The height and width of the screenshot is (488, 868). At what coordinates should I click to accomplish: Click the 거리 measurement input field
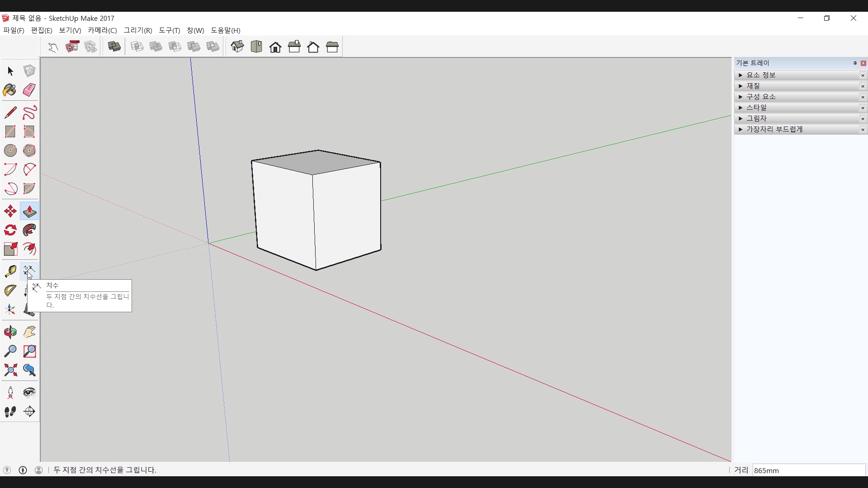808,470
